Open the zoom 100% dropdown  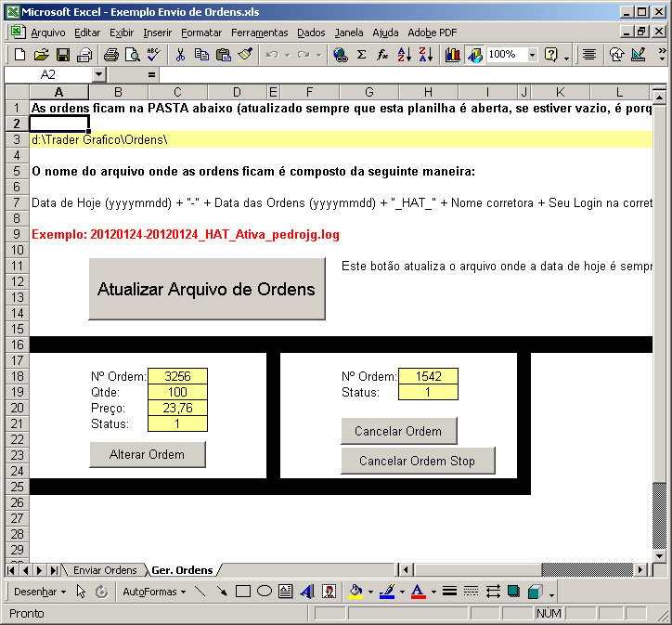[x=532, y=55]
